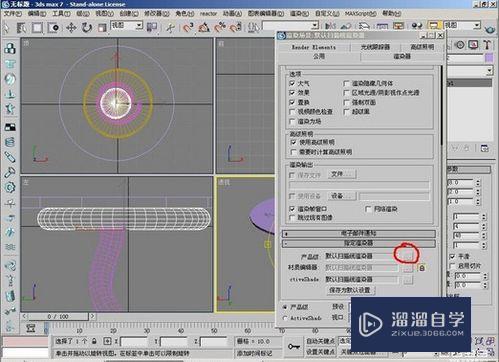Open the Motion command panel tab
This screenshot has height=362, width=499.
460,45
